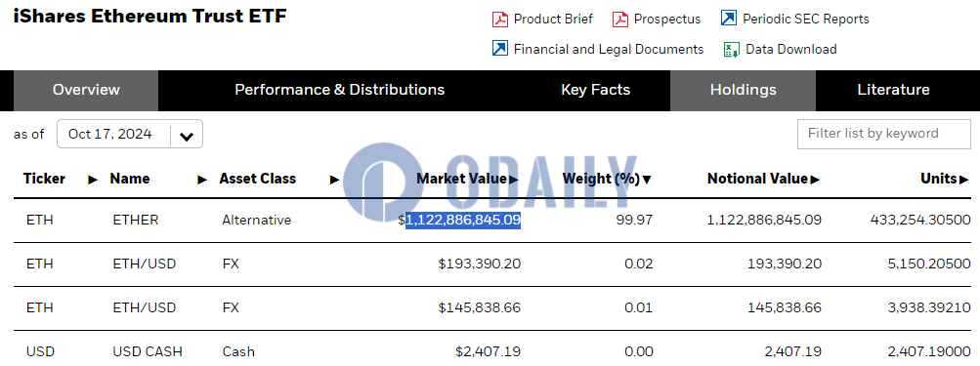Image resolution: width=980 pixels, height=366 pixels.
Task: Click Financial and Legal Documents arrow icon
Action: [500, 48]
